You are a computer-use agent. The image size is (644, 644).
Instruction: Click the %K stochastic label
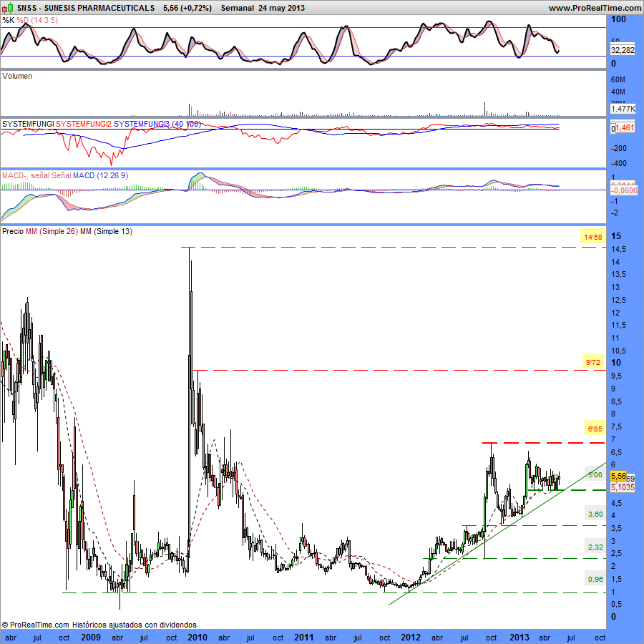point(8,20)
